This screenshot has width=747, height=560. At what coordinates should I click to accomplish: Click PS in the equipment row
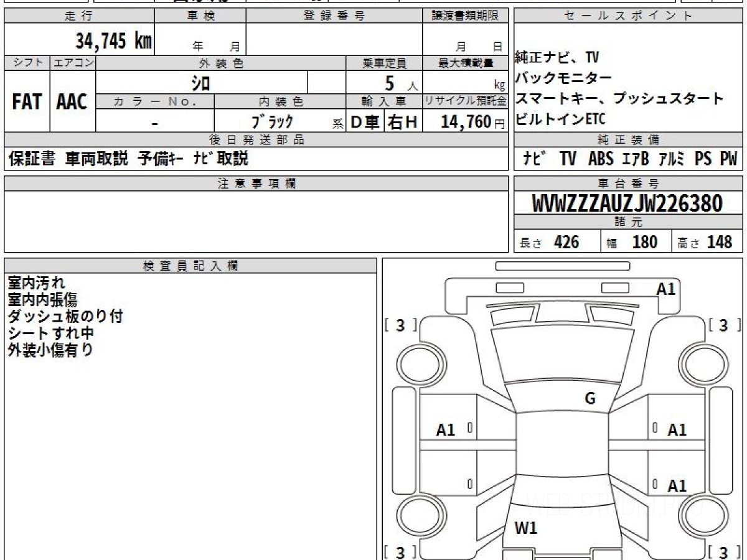703,159
